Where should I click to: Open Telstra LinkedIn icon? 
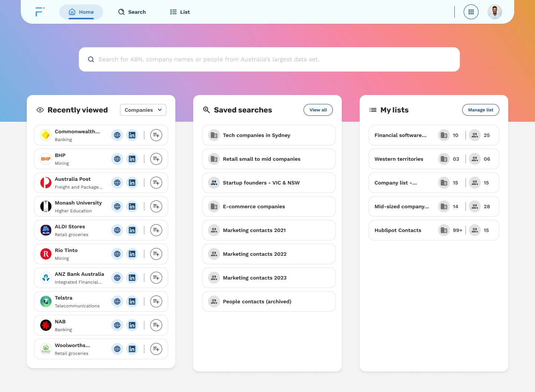[132, 301]
